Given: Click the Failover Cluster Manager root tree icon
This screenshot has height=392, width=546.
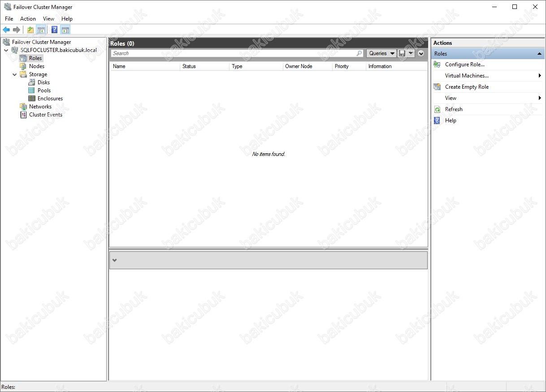Looking at the screenshot, I should point(6,42).
